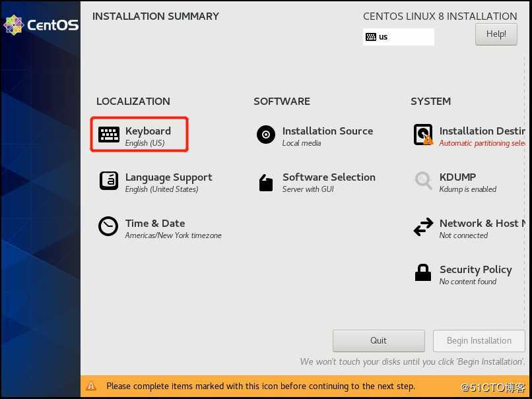Screen dimensions: 532x399
Task: Click the English (US) keyboard text
Action: [x=145, y=143]
